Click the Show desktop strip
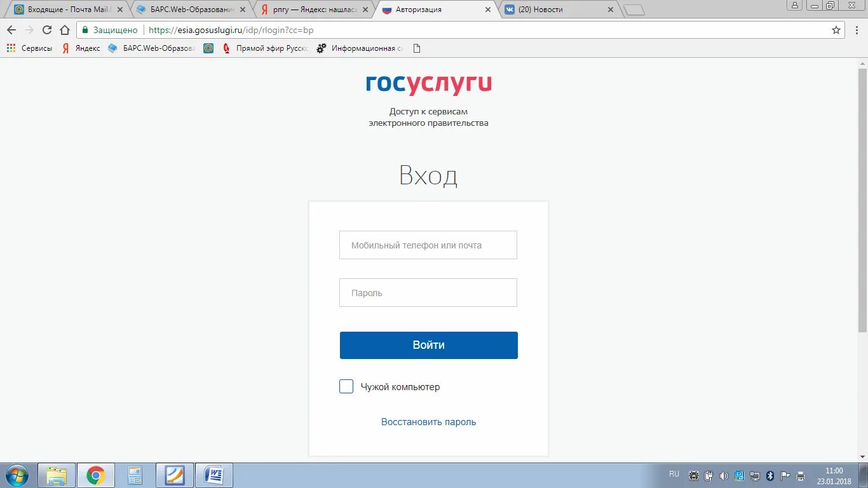Viewport: 868px width, 488px height. [x=864, y=475]
